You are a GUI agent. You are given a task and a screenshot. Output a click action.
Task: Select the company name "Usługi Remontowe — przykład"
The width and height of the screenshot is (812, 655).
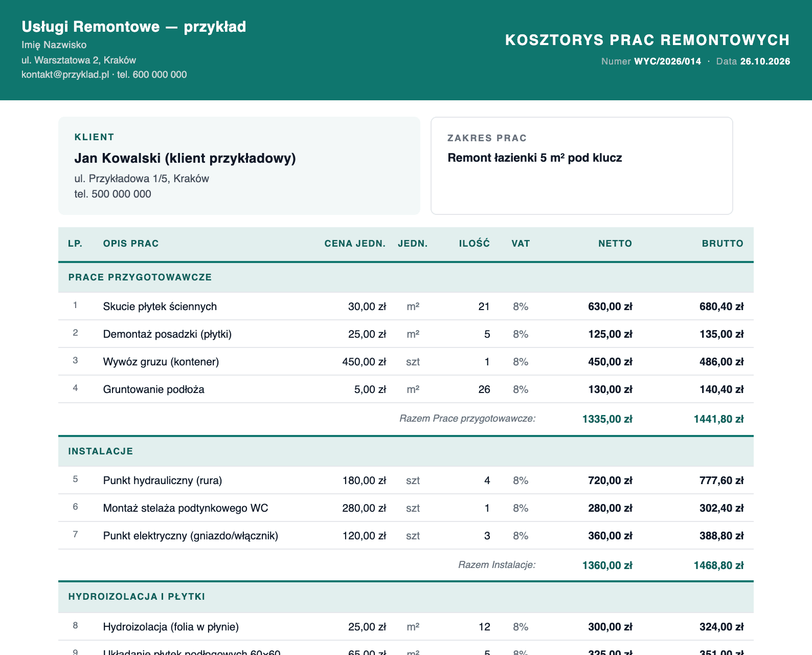point(134,27)
